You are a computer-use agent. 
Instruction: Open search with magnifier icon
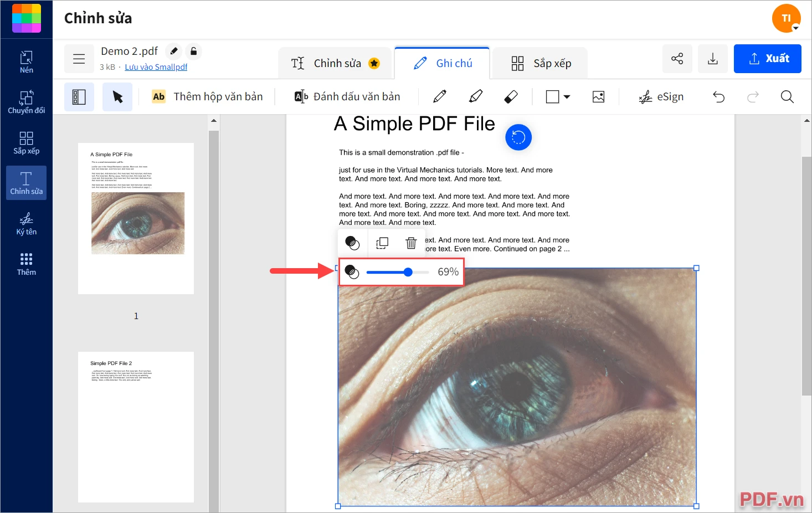pos(787,97)
